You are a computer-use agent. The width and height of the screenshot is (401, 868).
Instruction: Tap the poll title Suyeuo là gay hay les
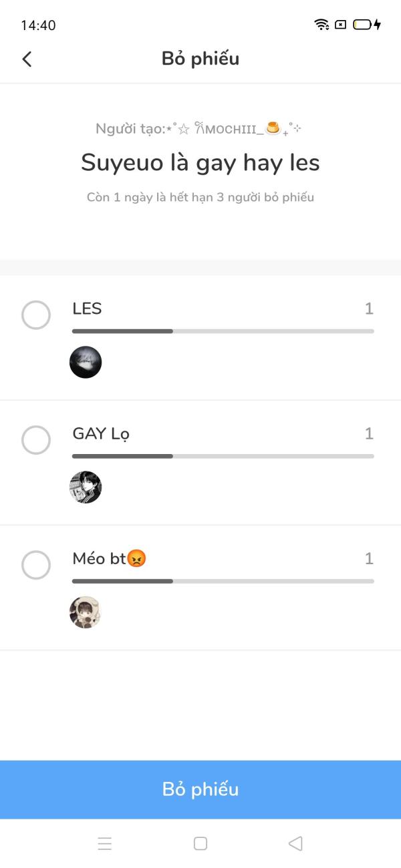(x=200, y=163)
